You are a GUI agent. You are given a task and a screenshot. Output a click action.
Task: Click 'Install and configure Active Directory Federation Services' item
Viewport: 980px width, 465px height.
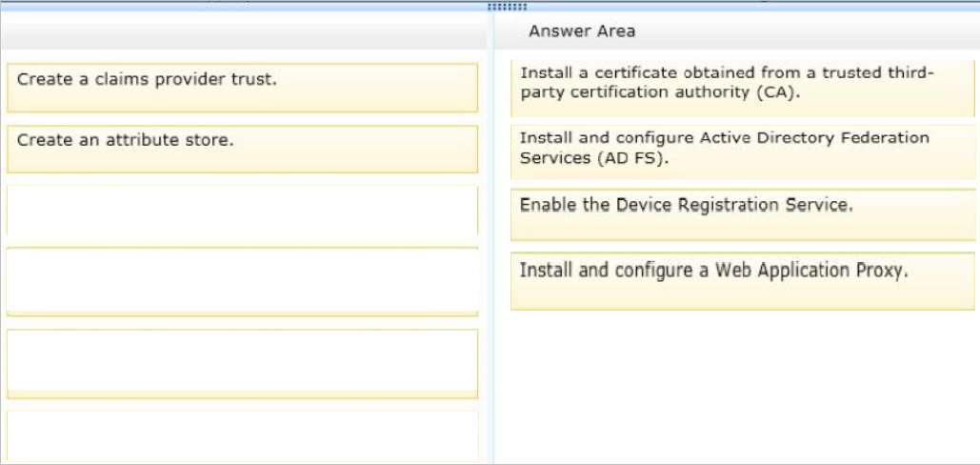click(x=743, y=152)
